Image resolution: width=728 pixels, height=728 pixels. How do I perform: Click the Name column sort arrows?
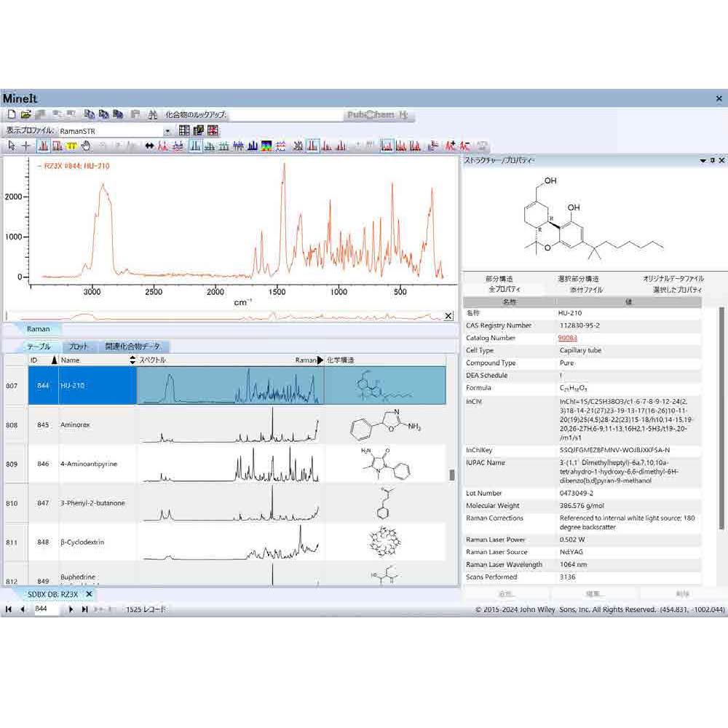tap(132, 360)
